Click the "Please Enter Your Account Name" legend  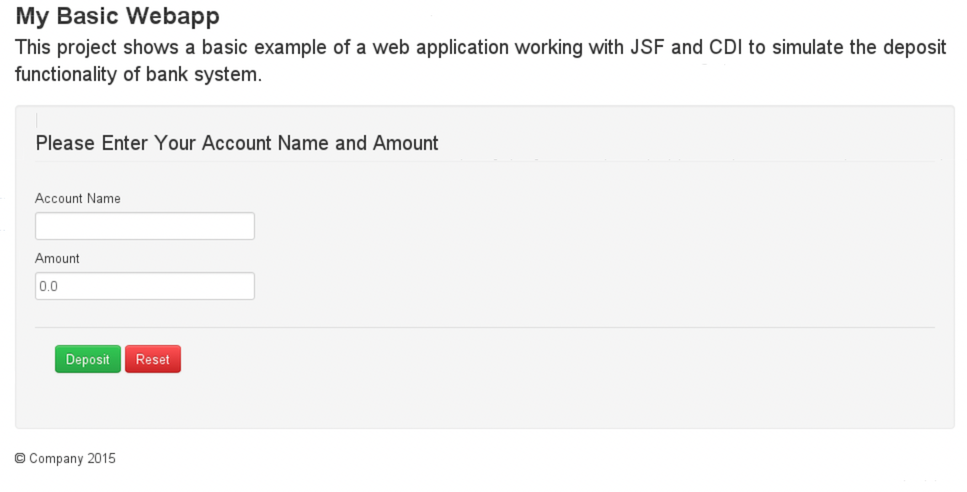tap(237, 143)
